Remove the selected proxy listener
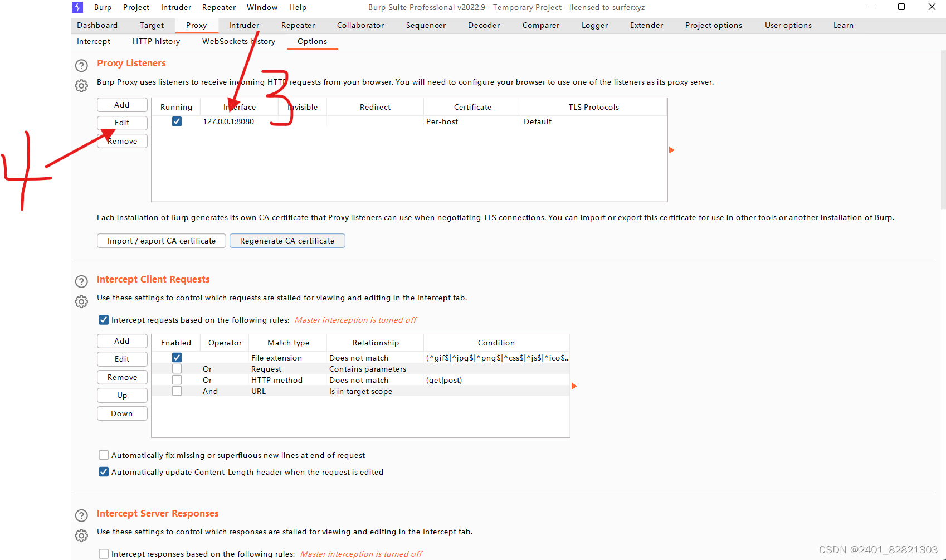 tap(122, 141)
